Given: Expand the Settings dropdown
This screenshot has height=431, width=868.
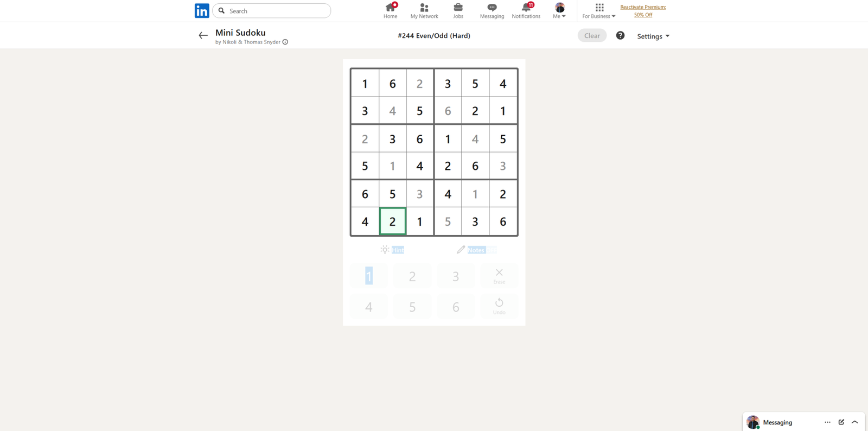Looking at the screenshot, I should pyautogui.click(x=653, y=36).
